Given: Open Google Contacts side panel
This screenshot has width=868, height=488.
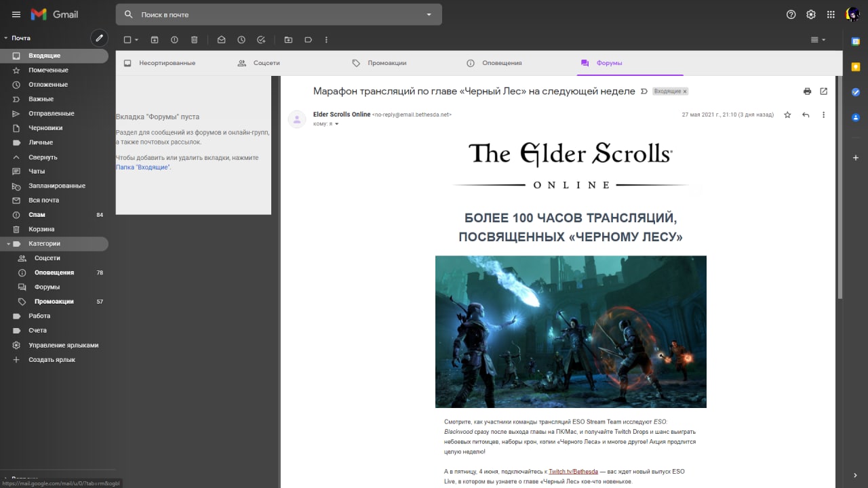Looking at the screenshot, I should [856, 117].
